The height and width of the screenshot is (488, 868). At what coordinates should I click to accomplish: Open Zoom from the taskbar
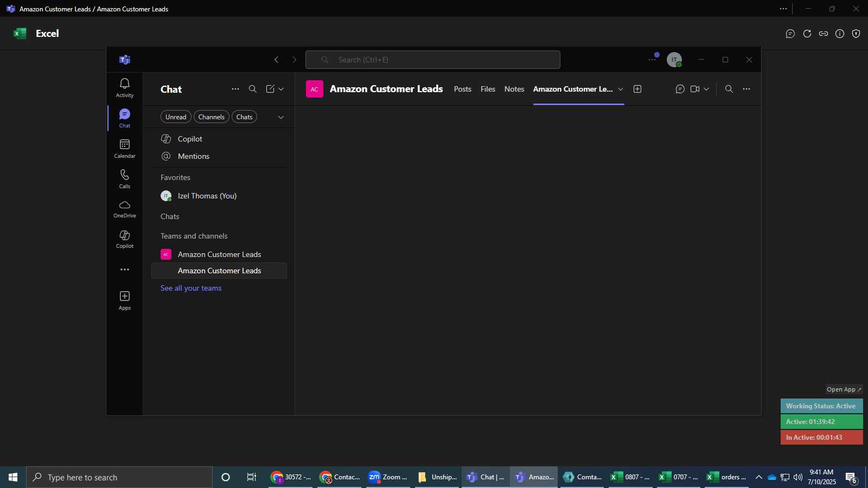click(388, 477)
